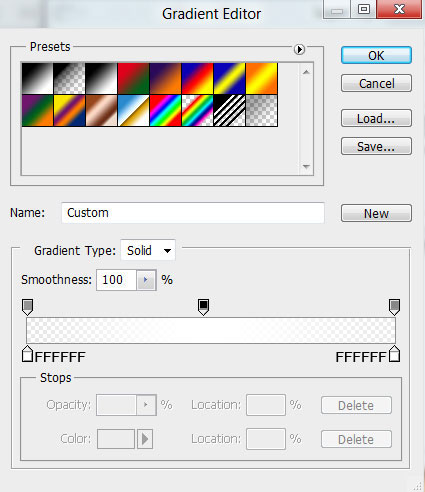The height and width of the screenshot is (492, 425).
Task: Pick the red-to-green gradient preset
Action: [x=133, y=78]
